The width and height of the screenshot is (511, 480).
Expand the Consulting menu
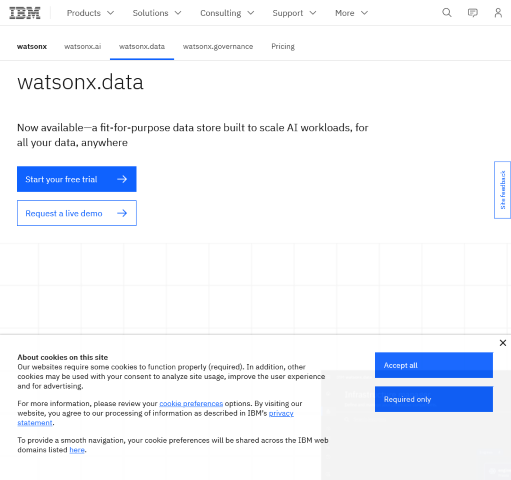[227, 13]
